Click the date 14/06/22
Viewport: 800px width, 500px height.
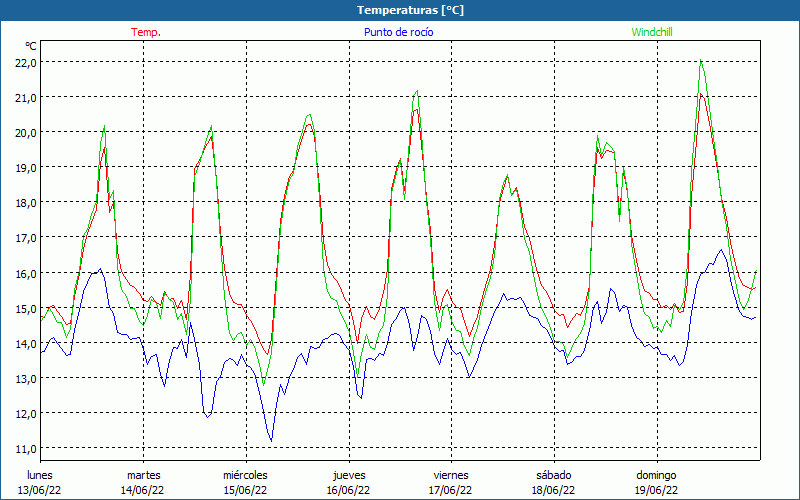point(142,490)
